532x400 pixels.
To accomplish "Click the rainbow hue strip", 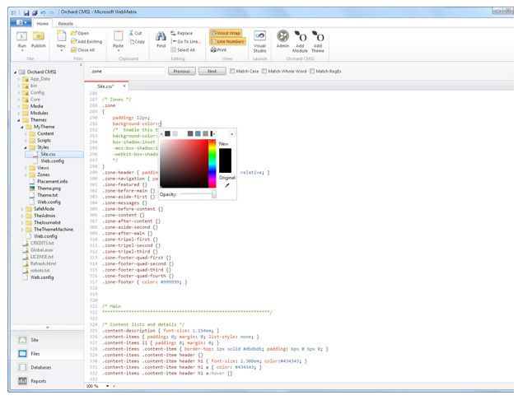I will pos(212,164).
